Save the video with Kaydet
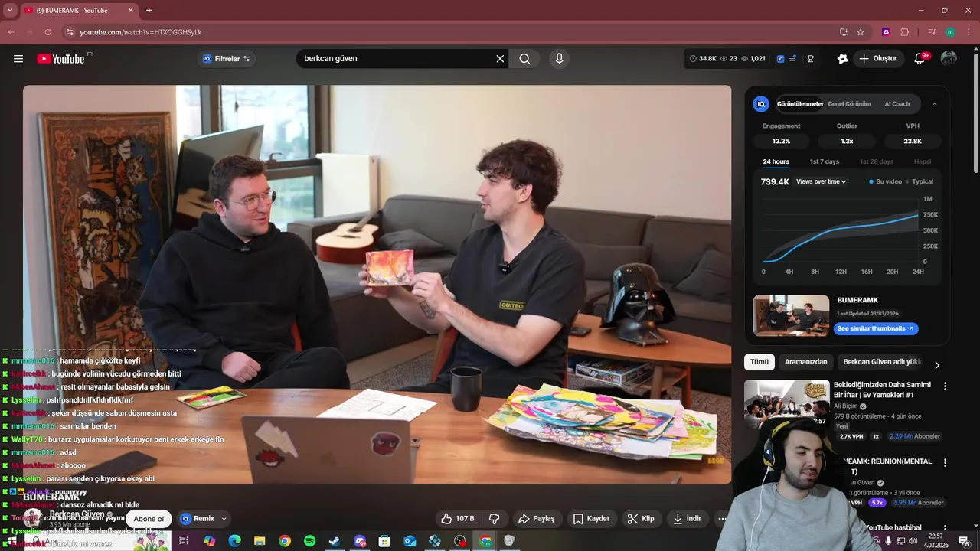 pos(592,519)
